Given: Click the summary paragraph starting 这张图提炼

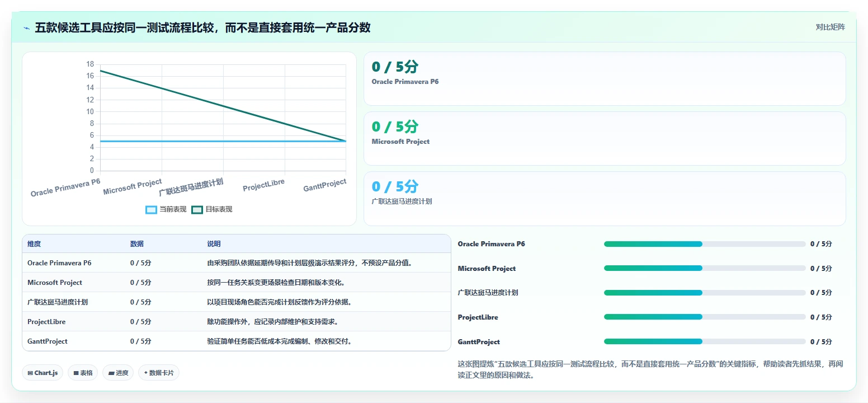Looking at the screenshot, I should point(650,369).
